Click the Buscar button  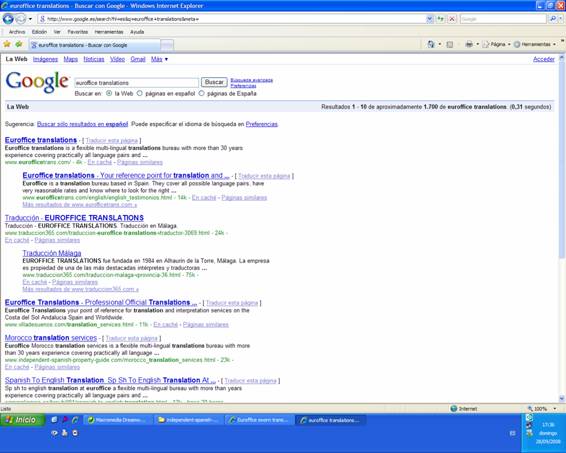214,82
